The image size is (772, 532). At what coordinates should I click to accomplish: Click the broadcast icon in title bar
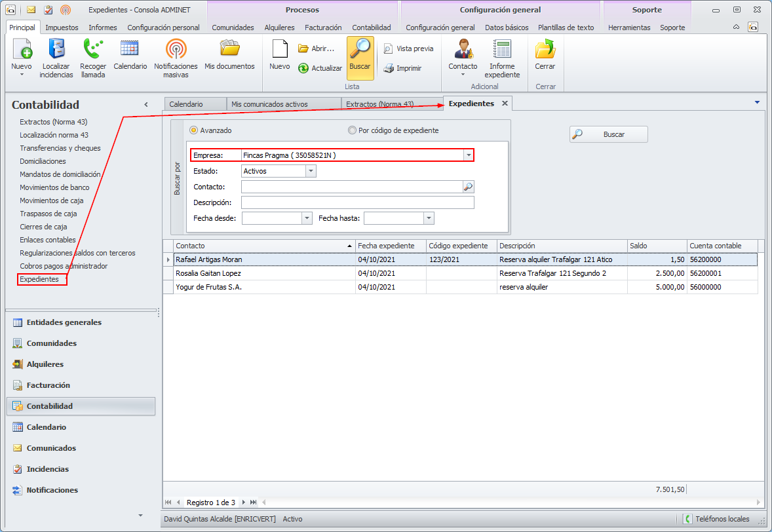point(65,9)
